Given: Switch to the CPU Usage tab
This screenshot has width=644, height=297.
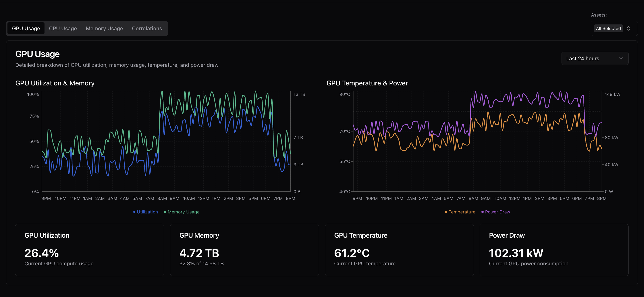Looking at the screenshot, I should coord(63,28).
